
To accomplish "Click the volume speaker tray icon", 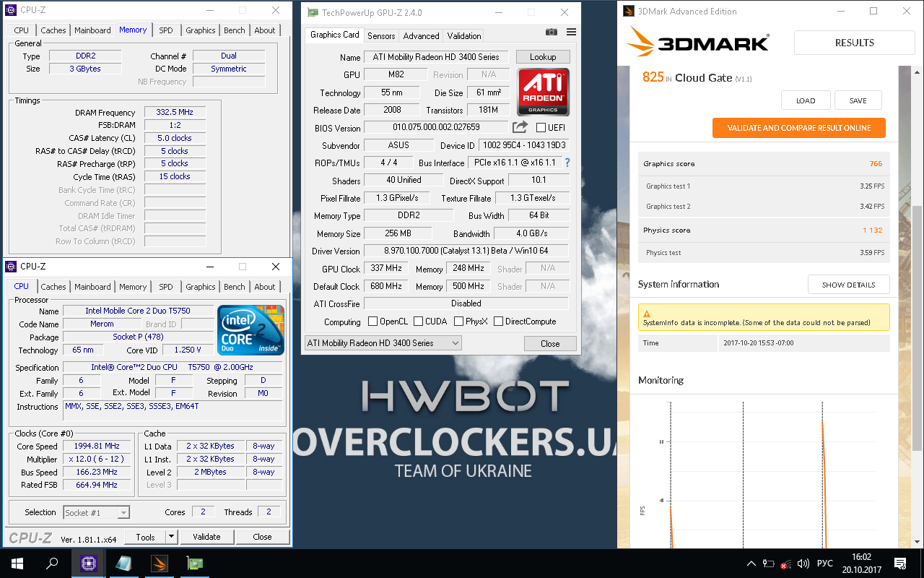I will pos(803,564).
